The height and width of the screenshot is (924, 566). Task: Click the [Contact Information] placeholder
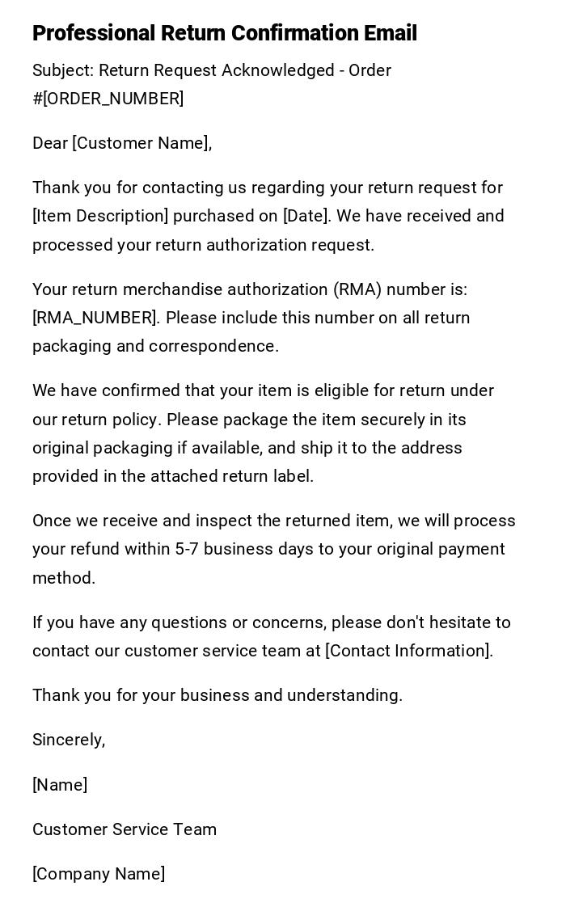[x=408, y=651]
